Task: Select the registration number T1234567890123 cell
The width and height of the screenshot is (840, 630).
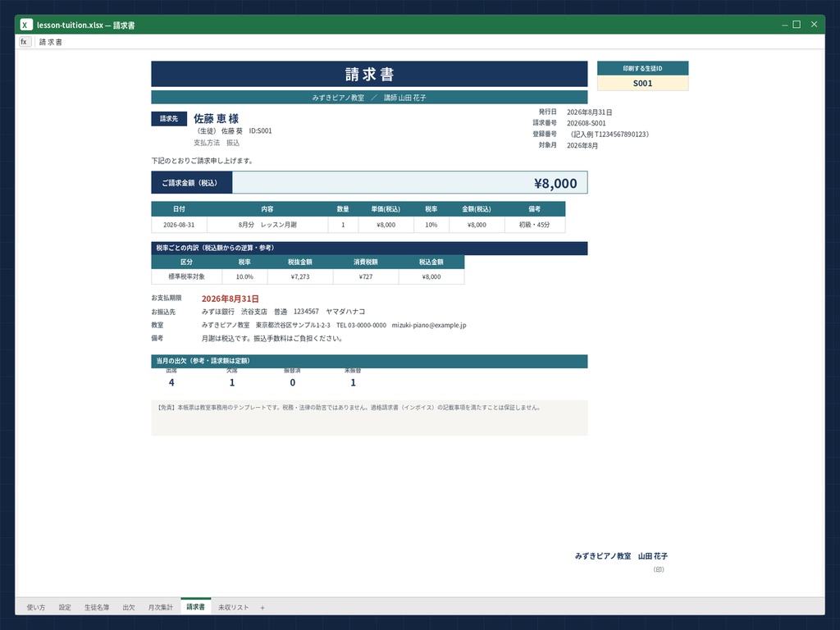Action: (608, 134)
